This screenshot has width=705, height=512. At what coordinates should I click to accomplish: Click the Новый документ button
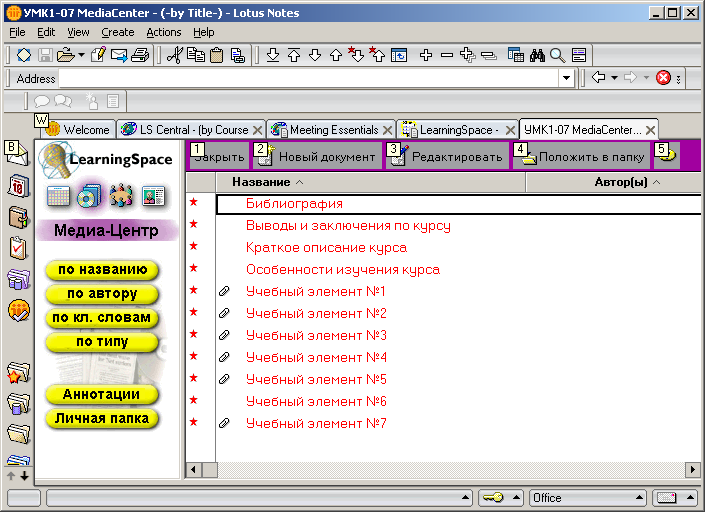pos(317,156)
